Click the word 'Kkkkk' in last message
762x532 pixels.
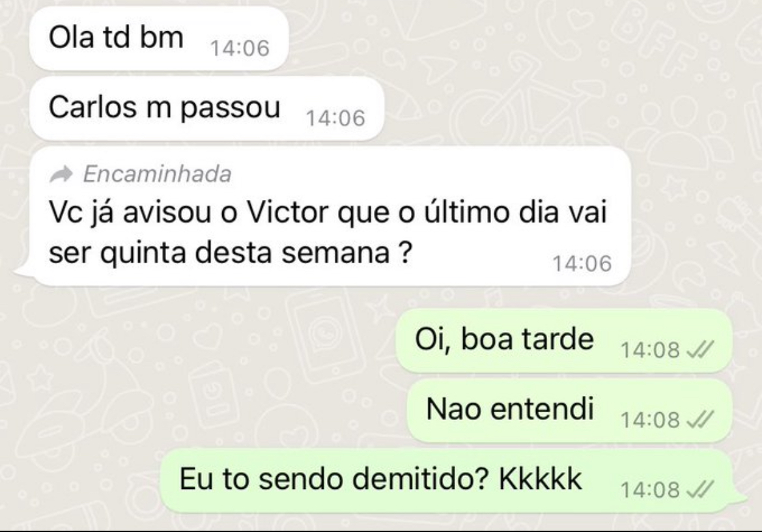540,479
